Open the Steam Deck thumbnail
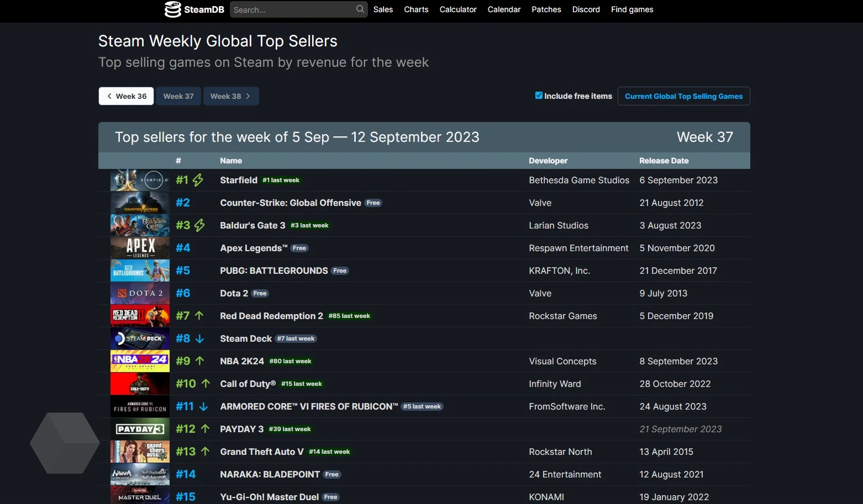Image resolution: width=863 pixels, height=504 pixels. [140, 338]
